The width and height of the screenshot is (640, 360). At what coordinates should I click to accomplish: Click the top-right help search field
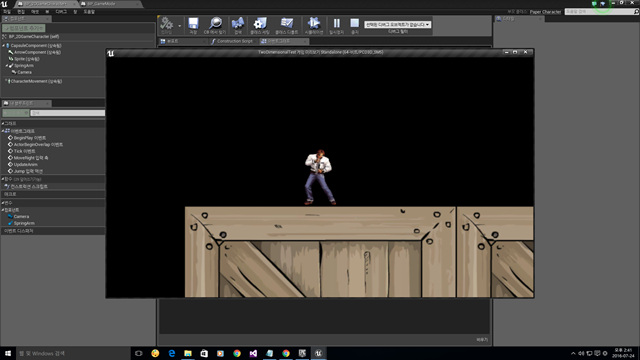(602, 12)
